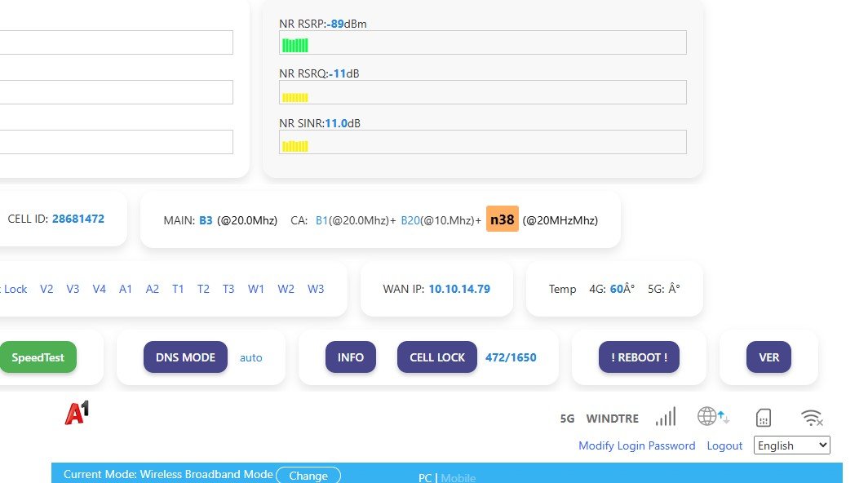Click the Current Mode Wireless Broadband text
This screenshot has width=868, height=483.
tap(168, 475)
